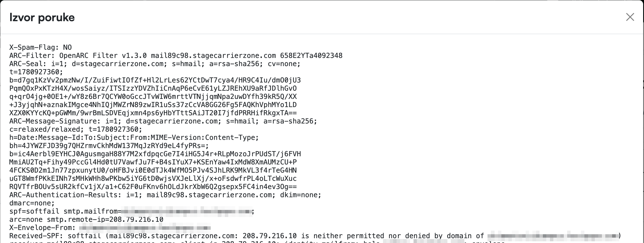Click the Izvor poruke title
This screenshot has height=243, width=644.
(42, 18)
